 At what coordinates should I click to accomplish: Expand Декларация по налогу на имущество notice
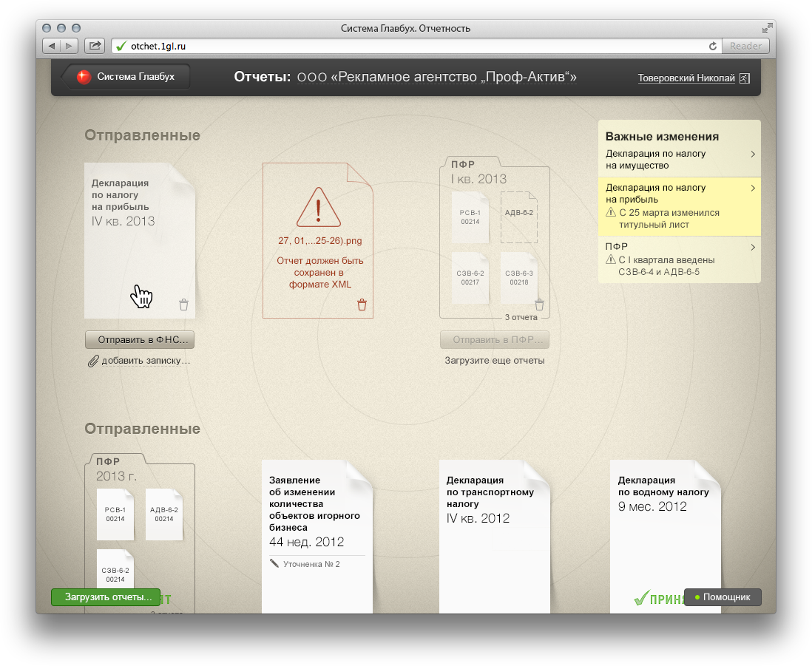[753, 154]
